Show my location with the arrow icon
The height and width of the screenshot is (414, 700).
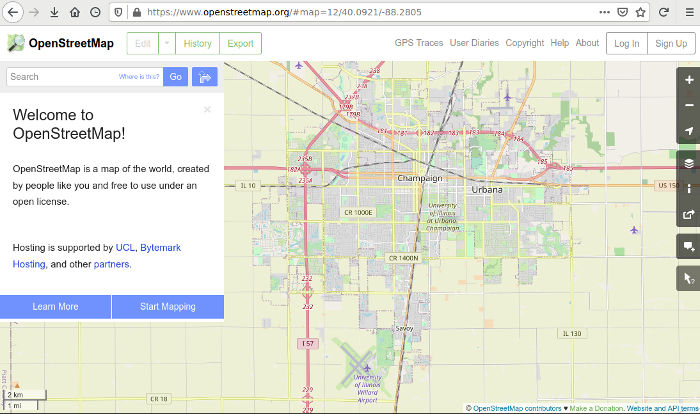point(689,131)
